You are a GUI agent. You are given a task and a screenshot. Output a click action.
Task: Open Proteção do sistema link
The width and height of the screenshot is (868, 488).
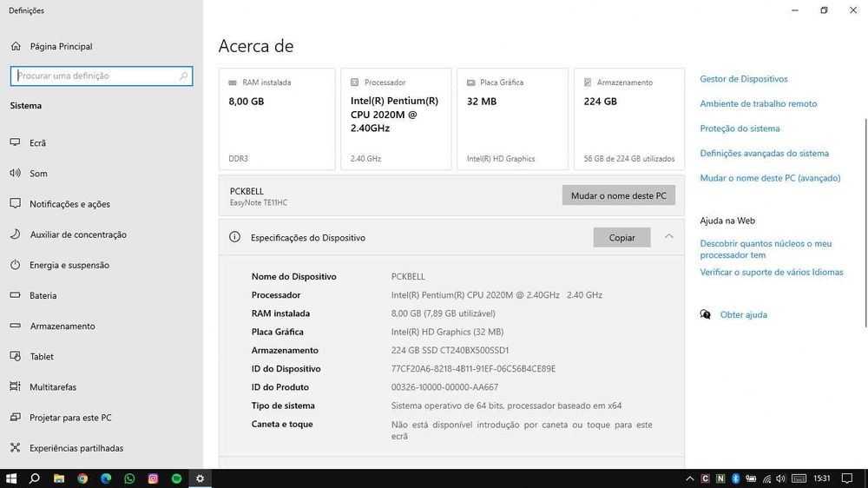[x=740, y=129]
